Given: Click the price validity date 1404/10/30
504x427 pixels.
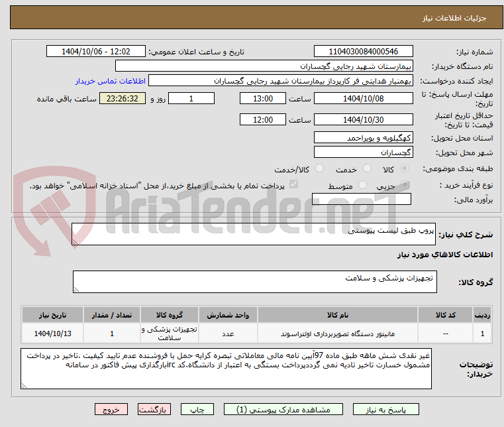Looking at the screenshot, I should click(x=363, y=119).
